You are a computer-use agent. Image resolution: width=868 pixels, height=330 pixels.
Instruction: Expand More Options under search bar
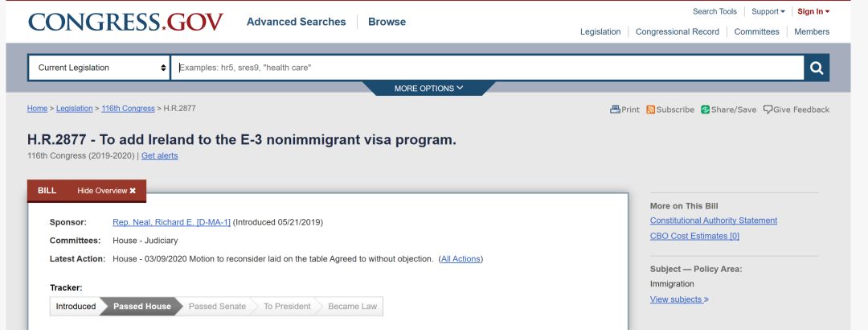[x=428, y=89]
